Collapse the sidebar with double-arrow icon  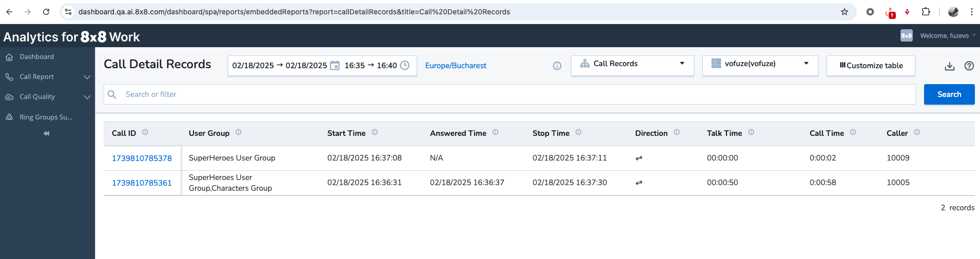(x=46, y=133)
